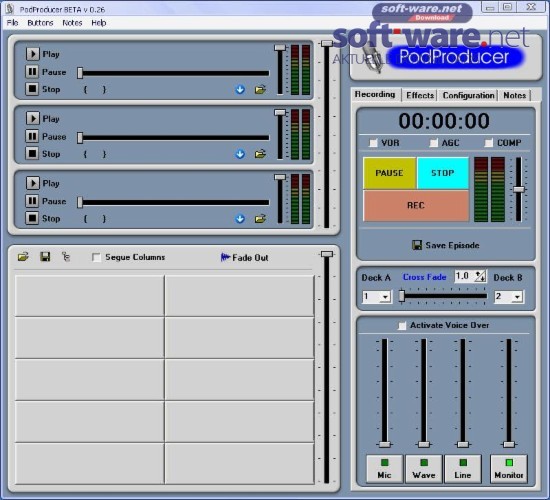
Task: Open the Deck A dropdown
Action: (385, 297)
